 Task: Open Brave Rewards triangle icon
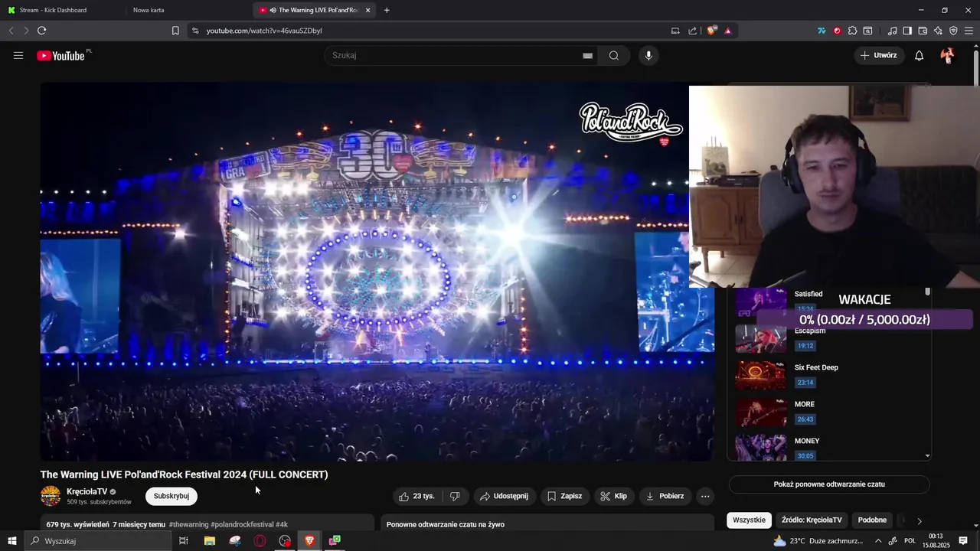pos(727,31)
